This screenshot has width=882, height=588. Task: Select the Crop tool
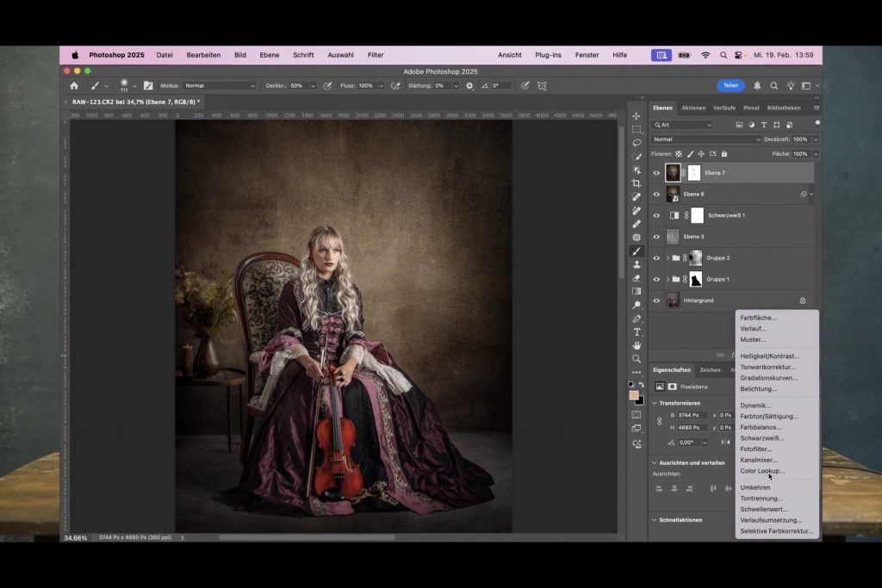(x=637, y=183)
